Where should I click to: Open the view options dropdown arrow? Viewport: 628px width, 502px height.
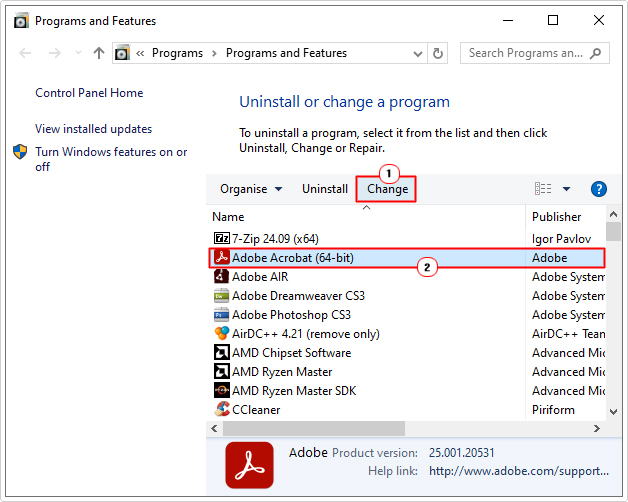point(566,189)
